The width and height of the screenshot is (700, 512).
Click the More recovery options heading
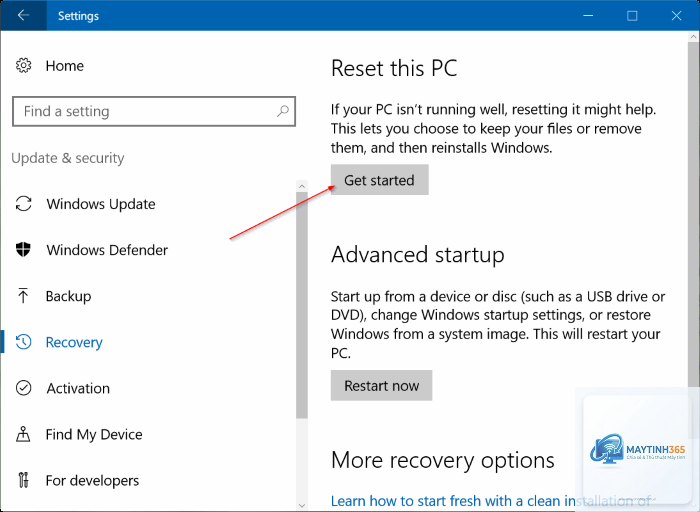coord(442,460)
